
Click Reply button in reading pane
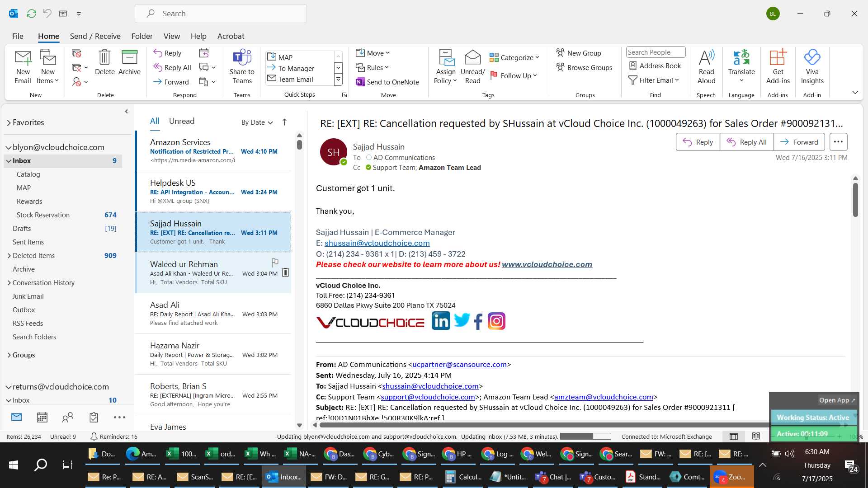click(x=698, y=142)
